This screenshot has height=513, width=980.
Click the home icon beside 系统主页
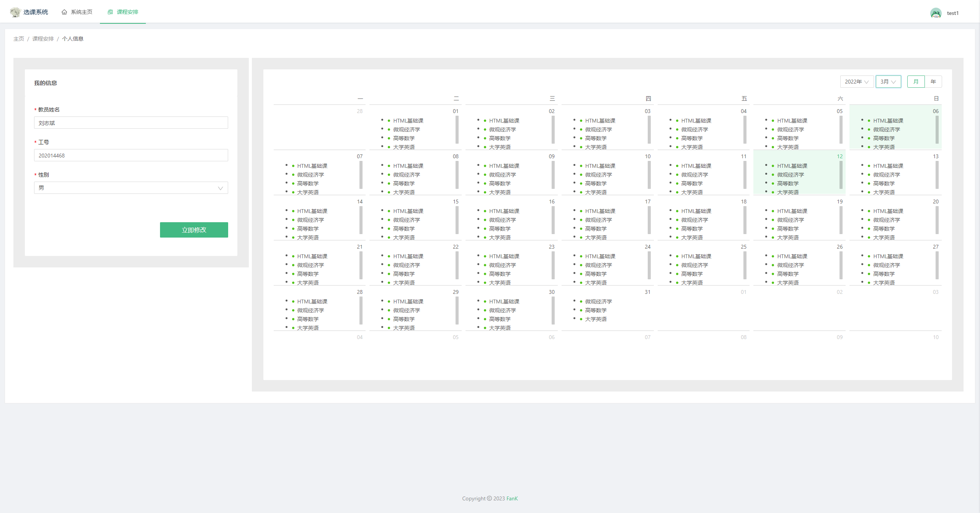click(x=64, y=12)
